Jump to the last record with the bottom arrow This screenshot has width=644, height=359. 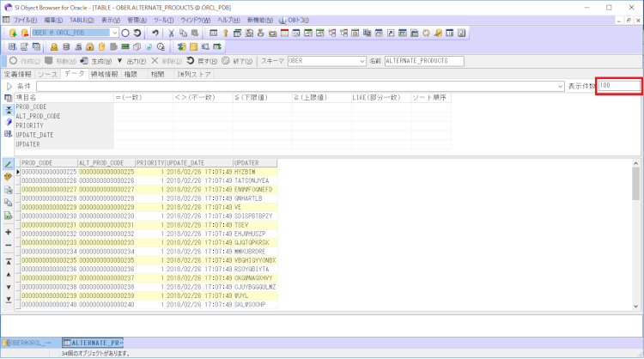9,300
